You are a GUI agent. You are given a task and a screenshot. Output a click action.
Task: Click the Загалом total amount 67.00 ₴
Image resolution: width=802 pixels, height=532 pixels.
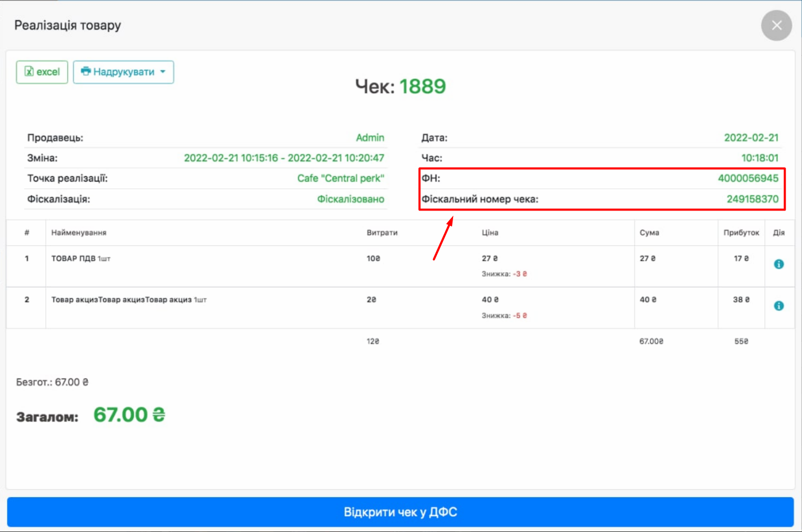(x=129, y=415)
